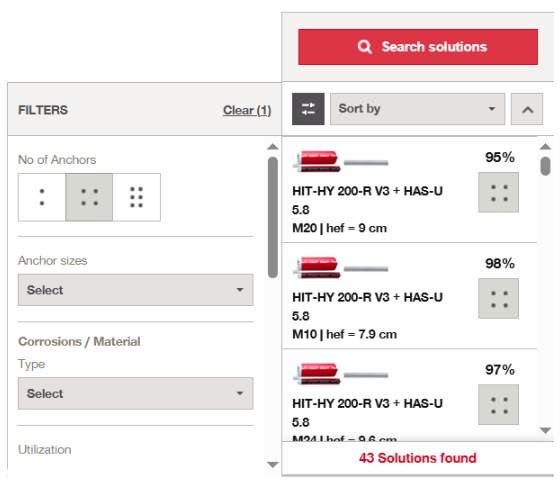Click the filters panel scroll-down arrow

[x=273, y=465]
